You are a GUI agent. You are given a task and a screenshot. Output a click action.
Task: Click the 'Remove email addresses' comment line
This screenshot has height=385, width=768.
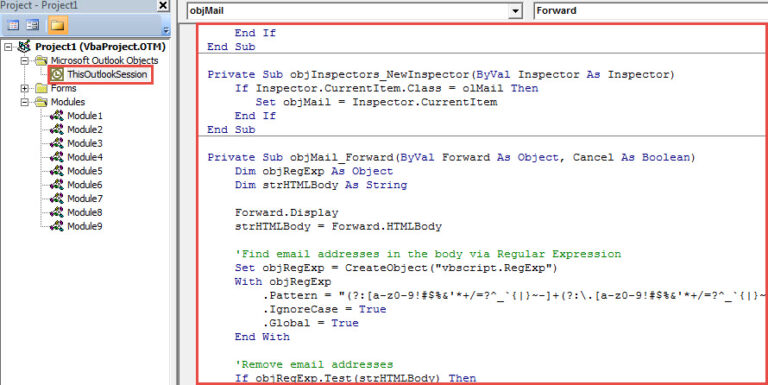coord(314,364)
